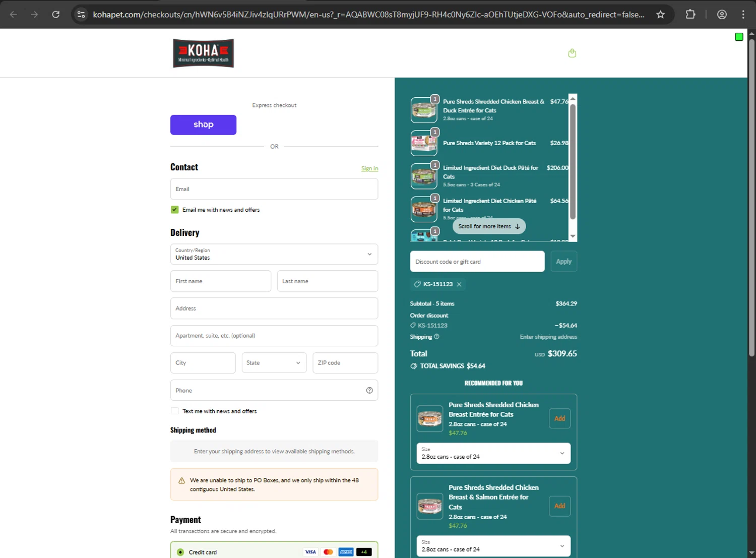Click the Mastercard icon
The height and width of the screenshot is (558, 756).
click(x=328, y=552)
